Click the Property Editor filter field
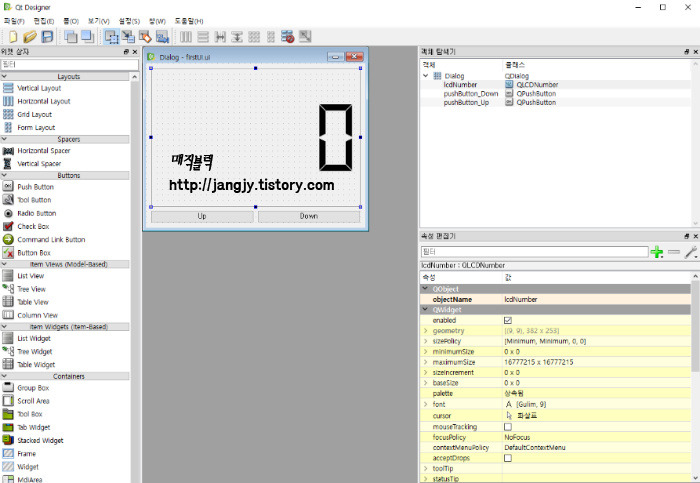 [534, 252]
